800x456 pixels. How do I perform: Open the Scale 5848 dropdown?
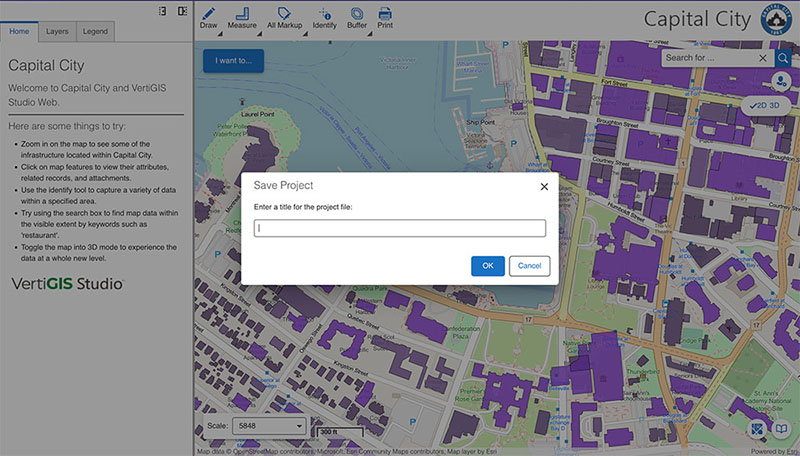click(x=269, y=425)
